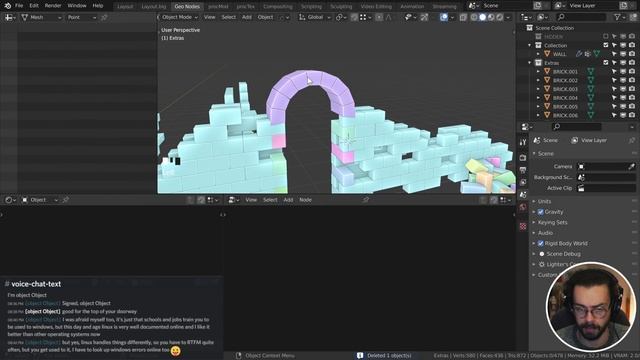Image resolution: width=640 pixels, height=360 pixels.
Task: Toggle X-ray mode icon
Action: tap(463, 17)
